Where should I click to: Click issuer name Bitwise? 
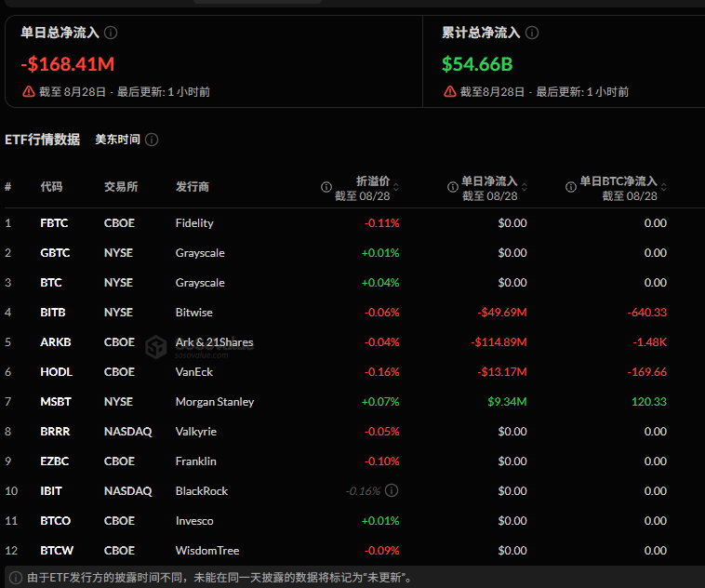(193, 313)
